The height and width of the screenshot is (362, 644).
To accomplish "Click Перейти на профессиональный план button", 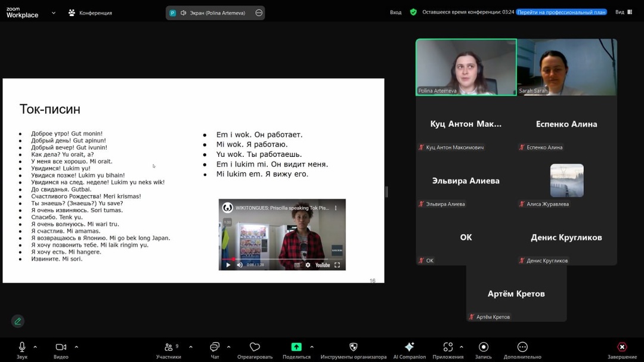I will point(561,12).
